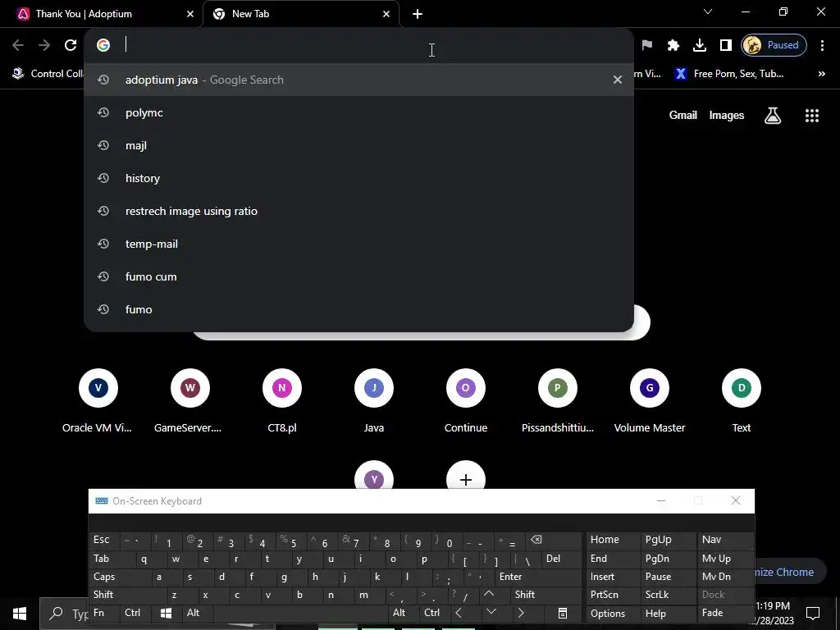The height and width of the screenshot is (630, 840).
Task: Click the left arrow key on keyboard
Action: (459, 613)
